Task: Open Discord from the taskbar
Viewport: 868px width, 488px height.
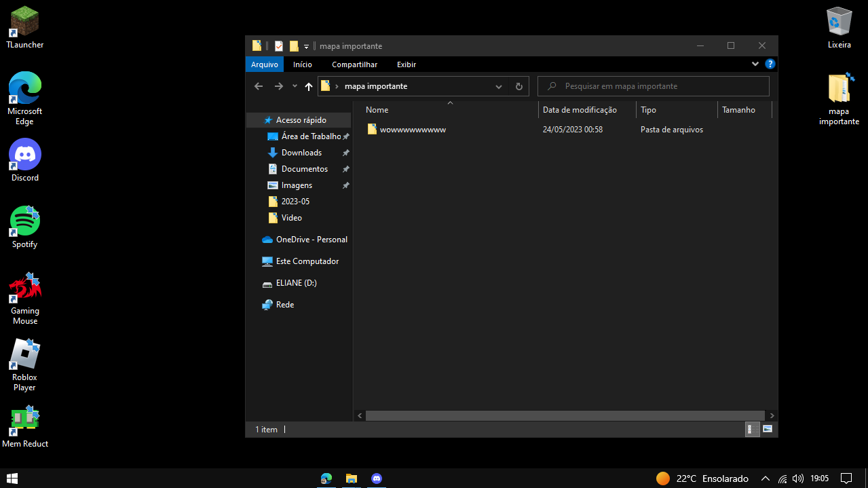Action: (377, 478)
